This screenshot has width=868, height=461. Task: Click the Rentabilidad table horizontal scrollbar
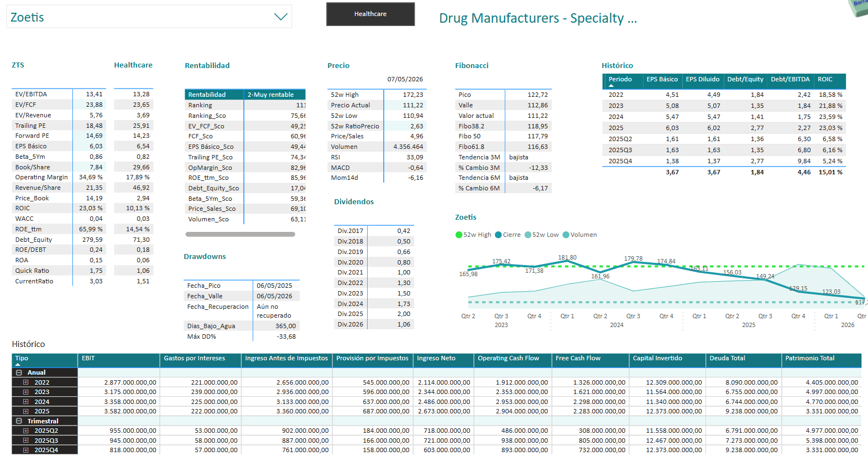(x=240, y=234)
